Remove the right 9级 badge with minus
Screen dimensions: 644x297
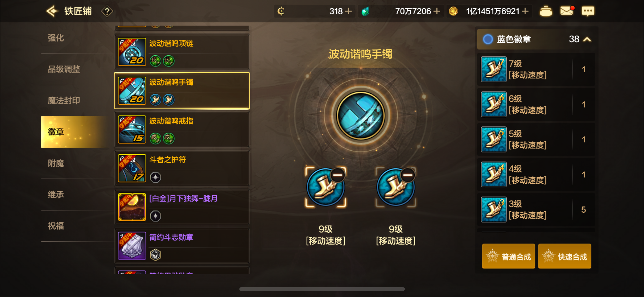[x=408, y=175]
